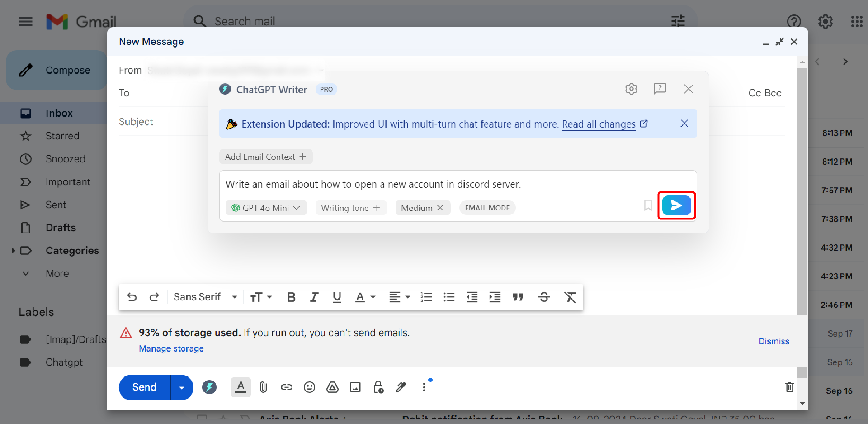Click the Send button

pyautogui.click(x=144, y=387)
